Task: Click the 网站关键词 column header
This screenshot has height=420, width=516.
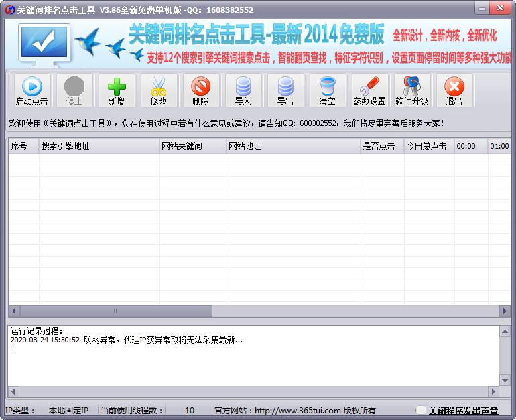Action: click(192, 146)
